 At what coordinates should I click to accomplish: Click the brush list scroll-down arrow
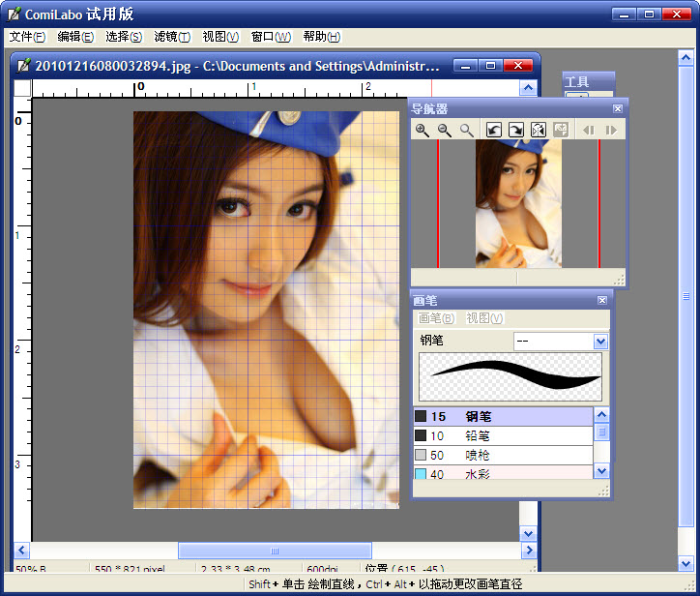point(601,470)
